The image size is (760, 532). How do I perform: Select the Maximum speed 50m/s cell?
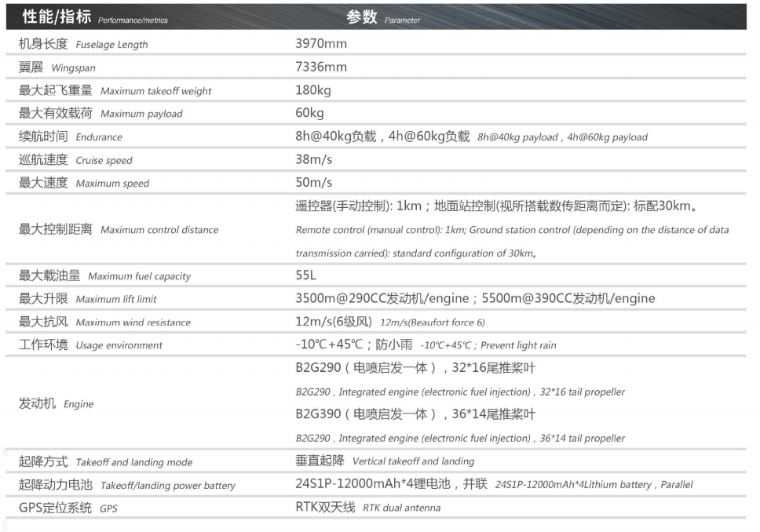coord(309,183)
